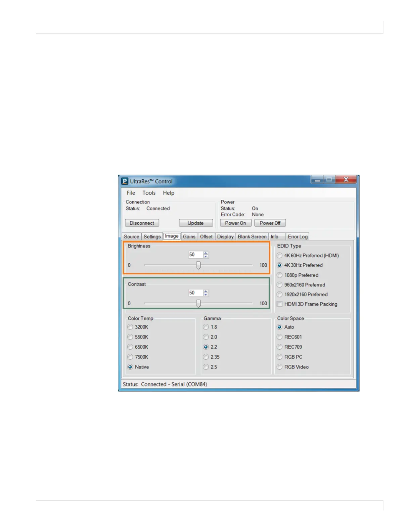Choose REC601 color space
Viewport: 411px width, 532px height.
click(289, 337)
